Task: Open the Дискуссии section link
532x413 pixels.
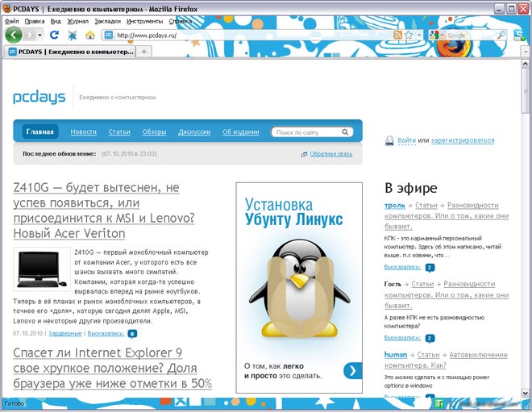Action: (x=194, y=131)
